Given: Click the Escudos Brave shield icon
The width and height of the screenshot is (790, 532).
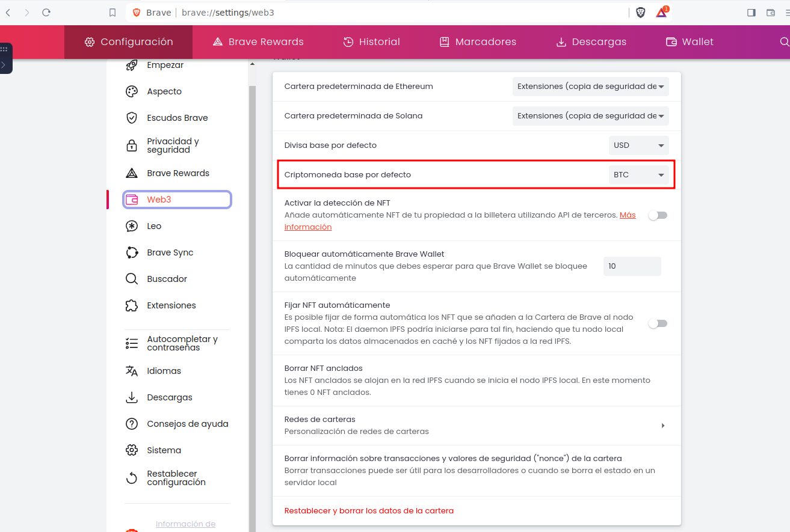Looking at the screenshot, I should 132,118.
